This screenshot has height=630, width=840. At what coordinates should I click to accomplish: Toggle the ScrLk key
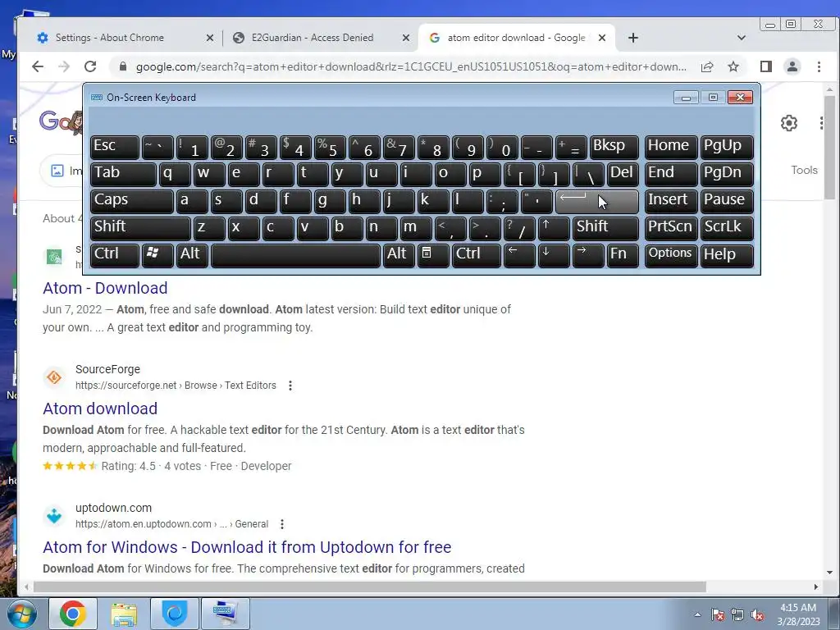tap(727, 228)
